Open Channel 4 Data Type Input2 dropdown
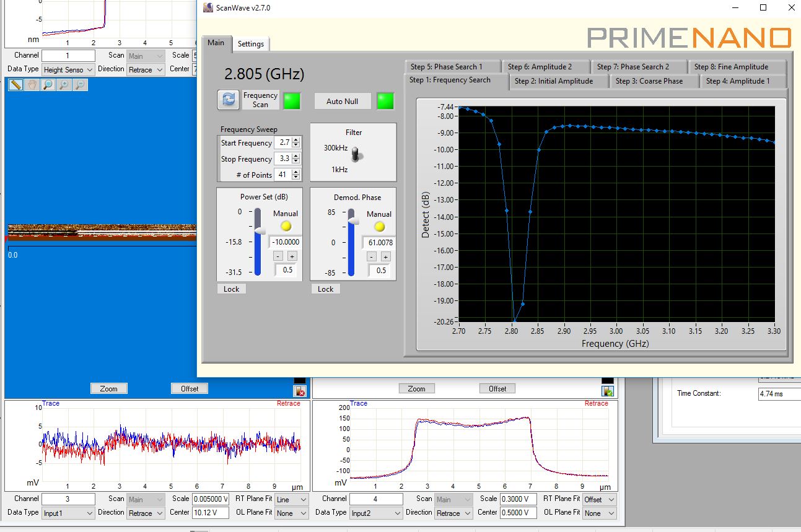Screen dimensions: 801x532 coord(376,513)
